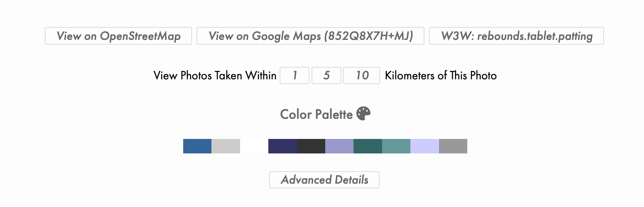Select the steel blue color swatch
This screenshot has width=644, height=207.
[197, 146]
